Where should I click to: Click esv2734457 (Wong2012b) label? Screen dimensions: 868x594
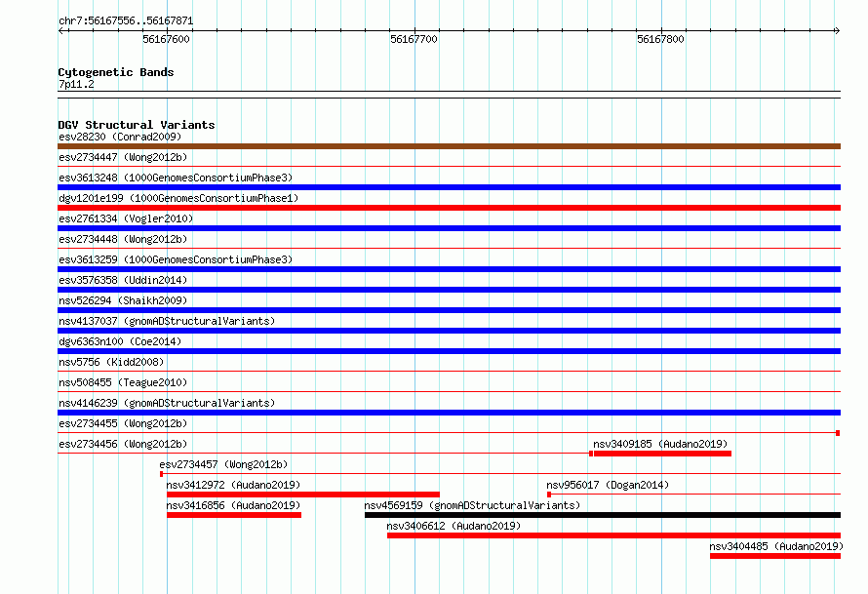(223, 464)
